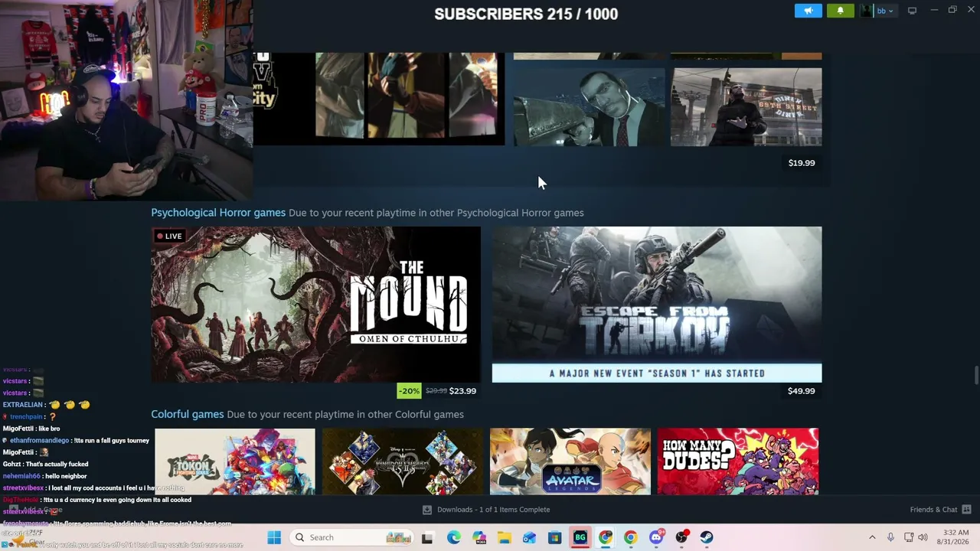This screenshot has height=551, width=980.
Task: Open Steam announcements megaphone button
Action: coord(808,11)
